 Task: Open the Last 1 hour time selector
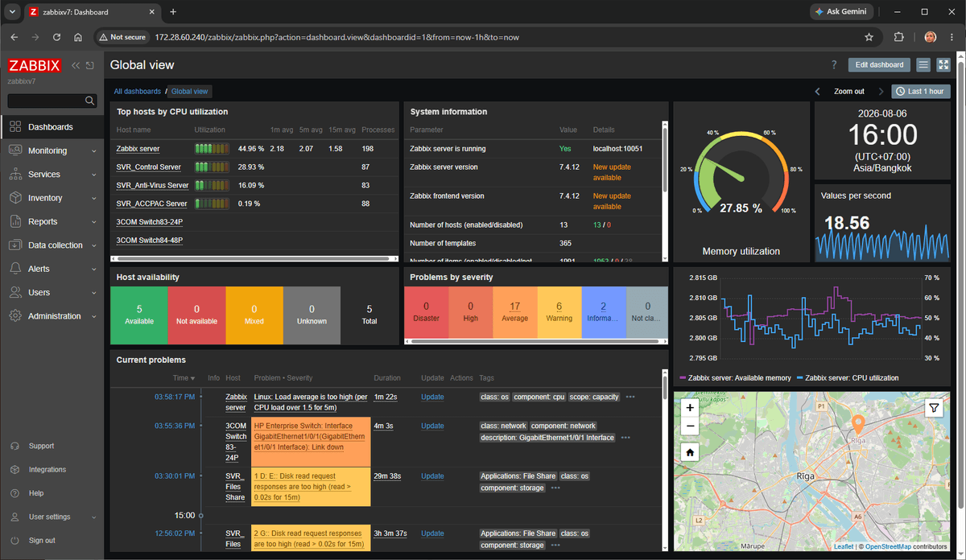pyautogui.click(x=920, y=92)
